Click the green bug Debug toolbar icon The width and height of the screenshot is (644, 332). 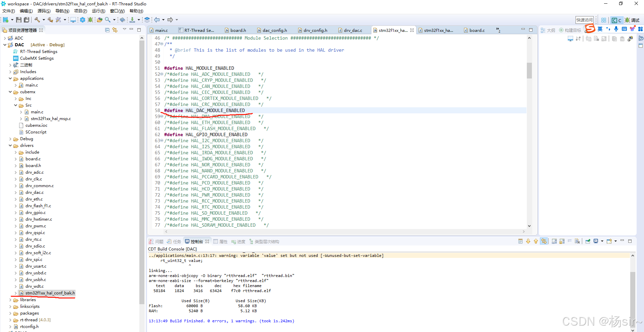click(90, 20)
